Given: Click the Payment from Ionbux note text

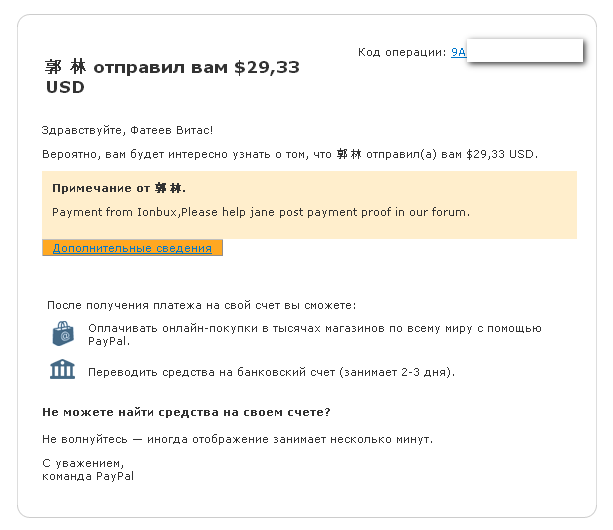Looking at the screenshot, I should pyautogui.click(x=261, y=212).
